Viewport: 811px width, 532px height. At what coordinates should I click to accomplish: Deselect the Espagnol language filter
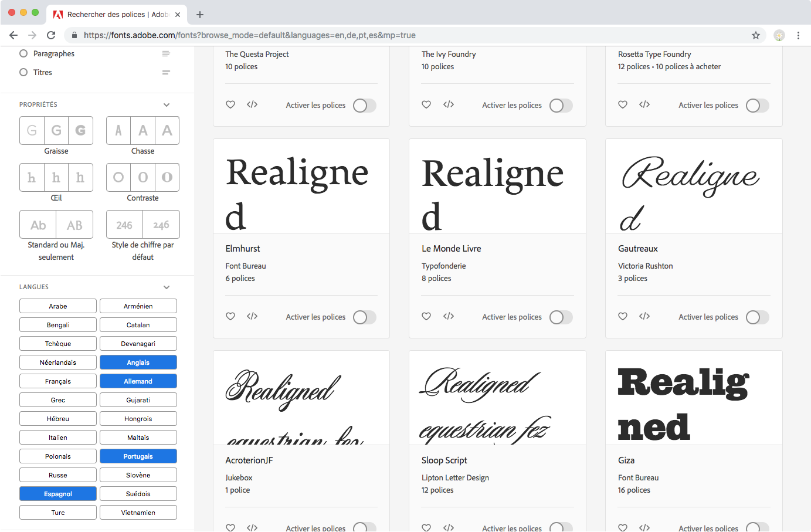[58, 494]
